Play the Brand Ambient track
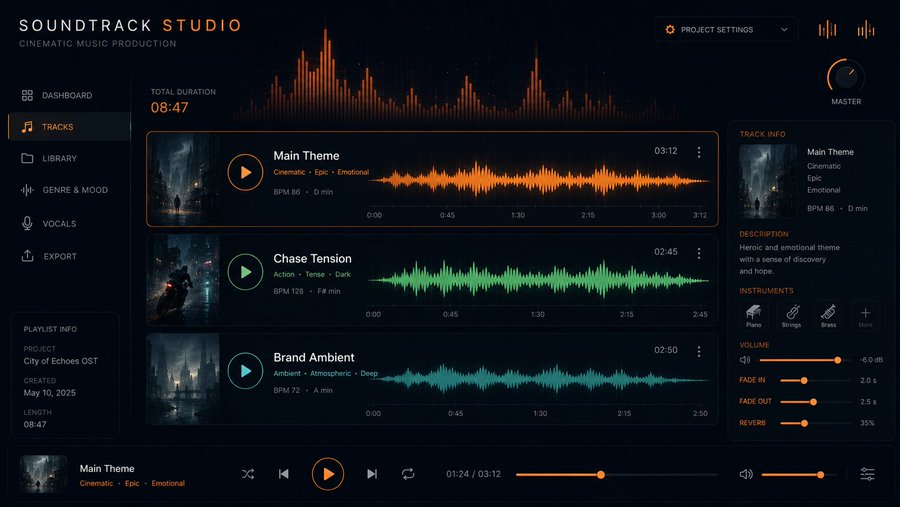Viewport: 900px width, 507px height. 245,370
